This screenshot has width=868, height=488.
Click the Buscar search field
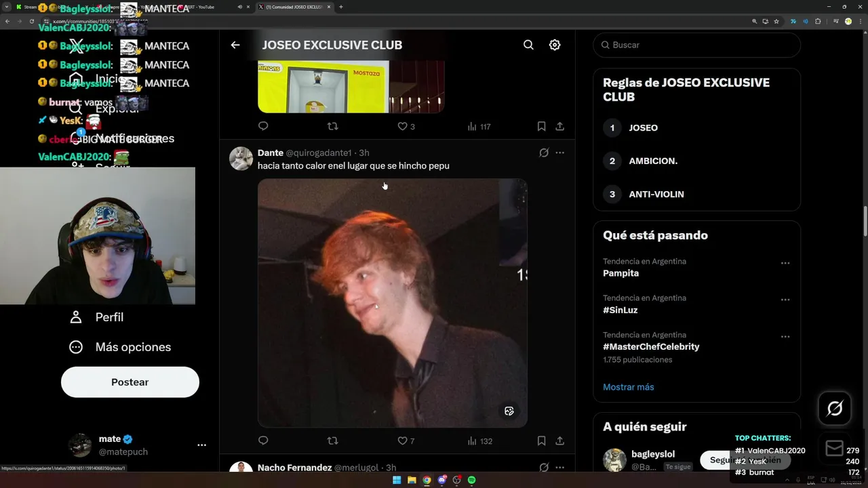(x=696, y=45)
